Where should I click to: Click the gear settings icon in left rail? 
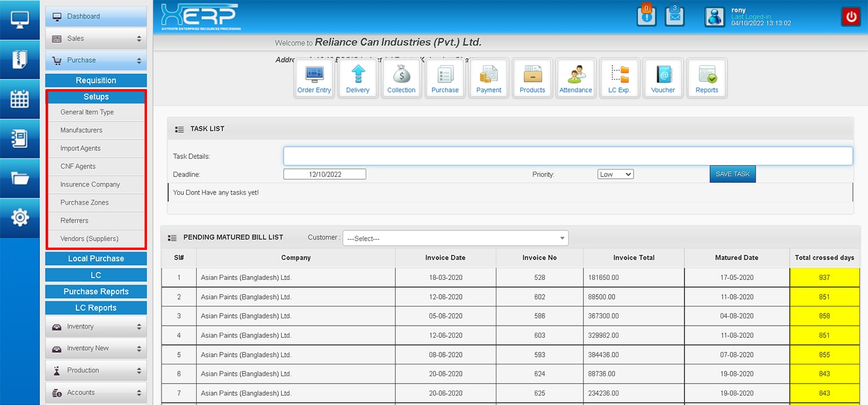point(20,218)
